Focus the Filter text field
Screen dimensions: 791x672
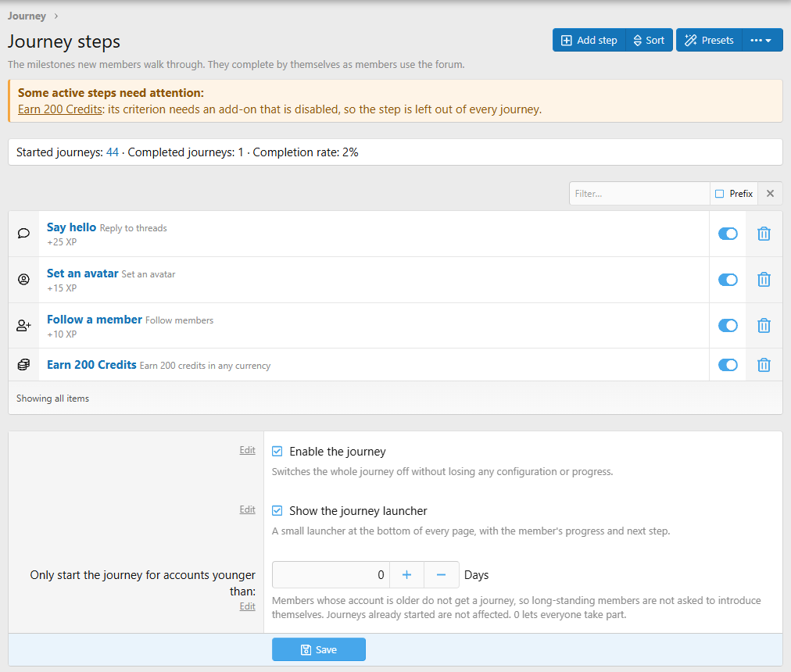(639, 194)
